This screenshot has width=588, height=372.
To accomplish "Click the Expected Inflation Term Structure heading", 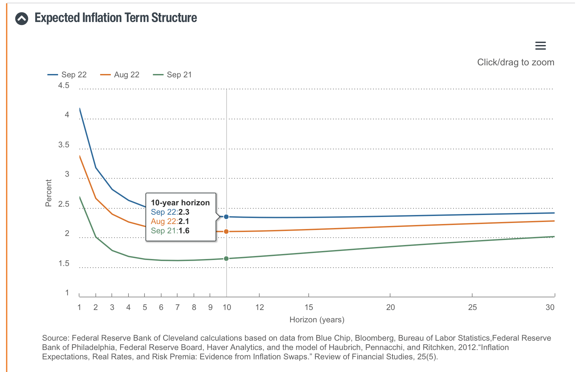I will click(116, 18).
